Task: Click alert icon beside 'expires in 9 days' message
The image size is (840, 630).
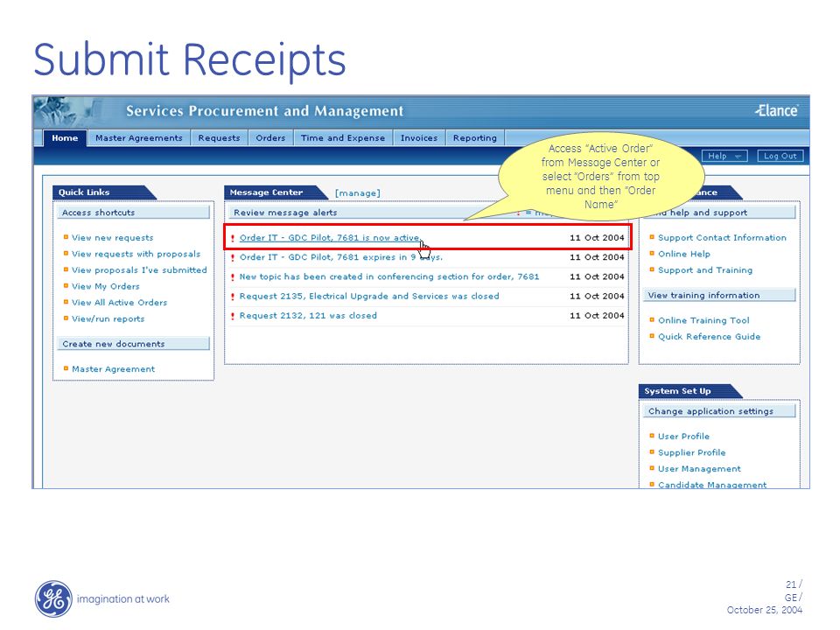Action: (x=233, y=257)
